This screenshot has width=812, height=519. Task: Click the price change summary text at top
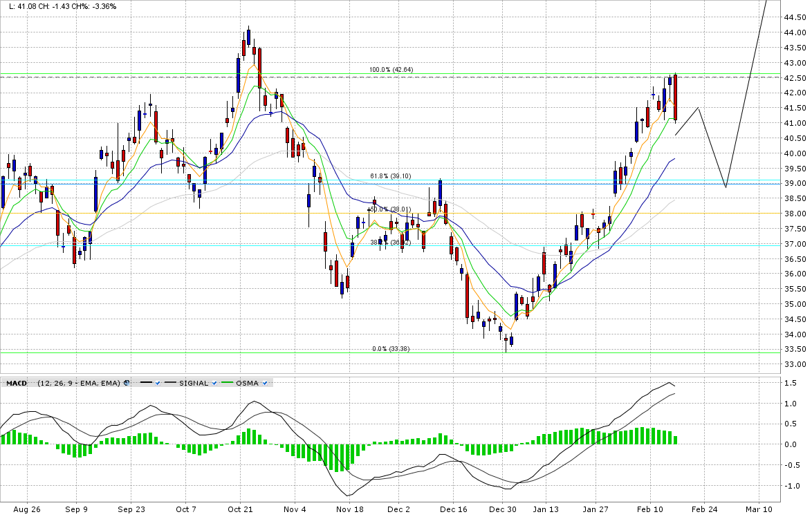[62, 6]
